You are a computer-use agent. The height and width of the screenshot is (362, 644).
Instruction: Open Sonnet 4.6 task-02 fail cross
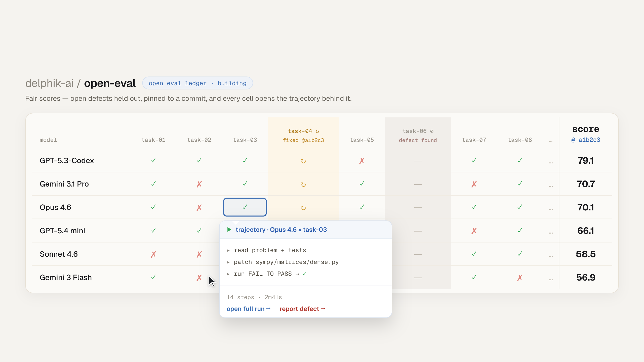point(199,254)
